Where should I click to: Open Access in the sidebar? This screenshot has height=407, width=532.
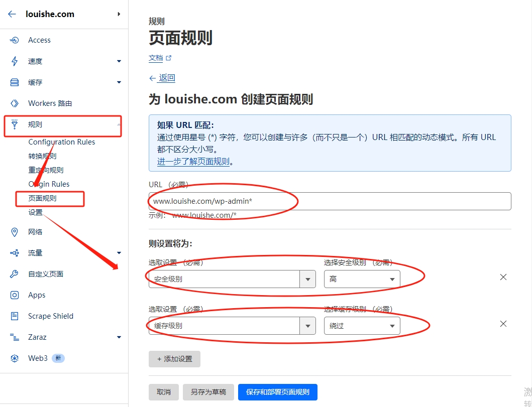pyautogui.click(x=39, y=40)
